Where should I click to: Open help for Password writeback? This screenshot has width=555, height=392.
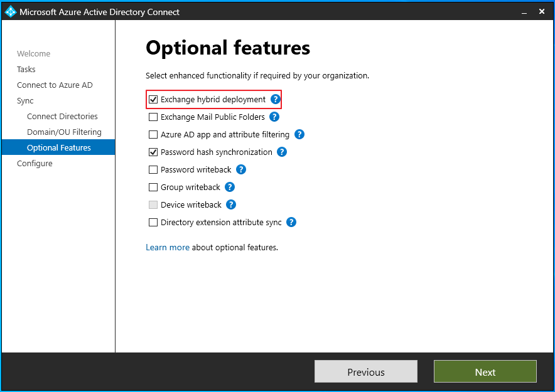(x=241, y=169)
